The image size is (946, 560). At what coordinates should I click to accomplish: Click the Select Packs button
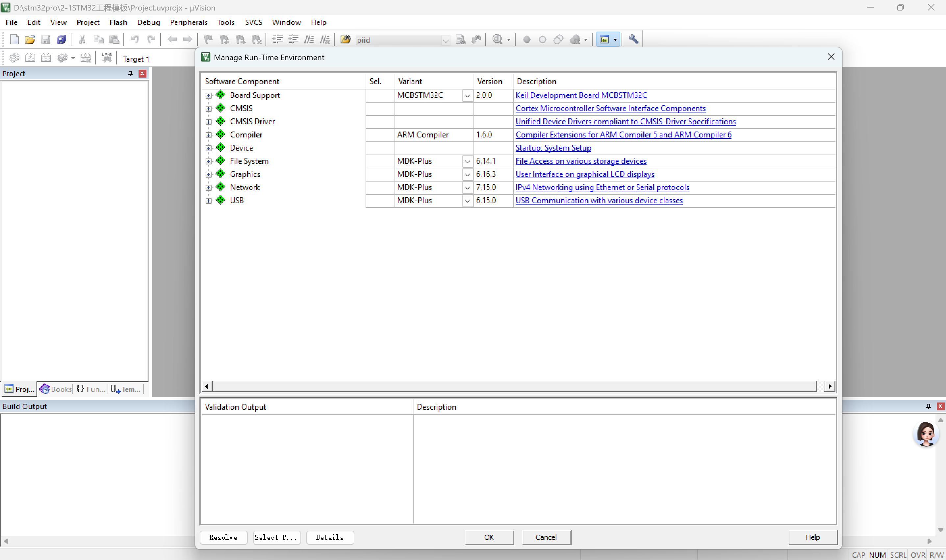click(x=277, y=538)
